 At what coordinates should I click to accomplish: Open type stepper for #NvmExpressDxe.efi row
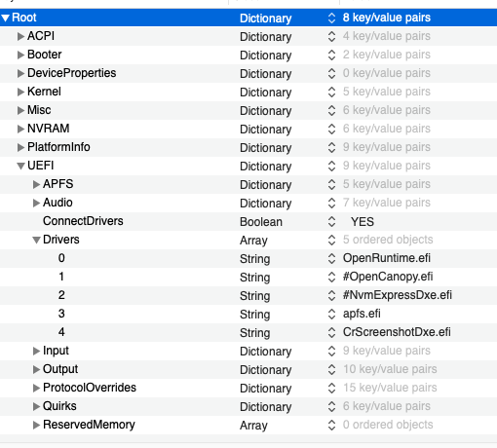click(331, 295)
